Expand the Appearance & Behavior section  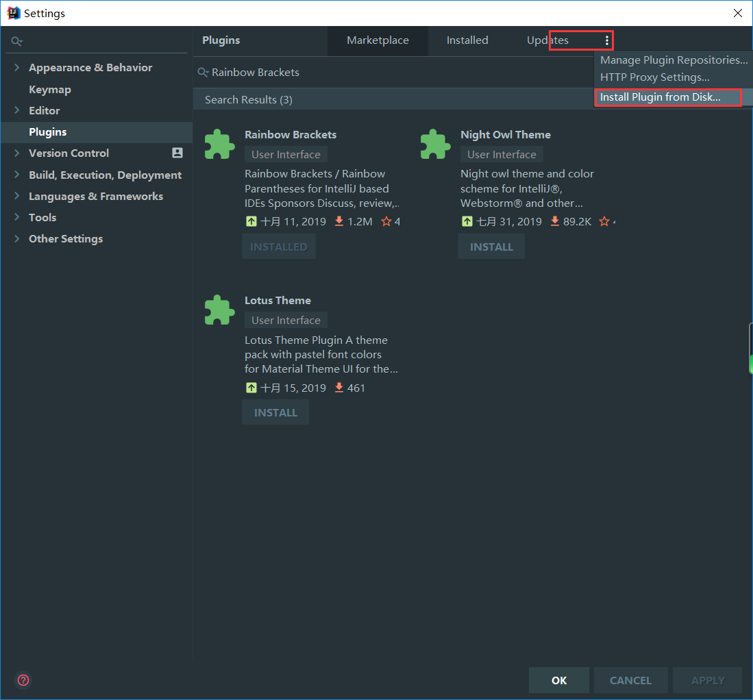pos(17,68)
